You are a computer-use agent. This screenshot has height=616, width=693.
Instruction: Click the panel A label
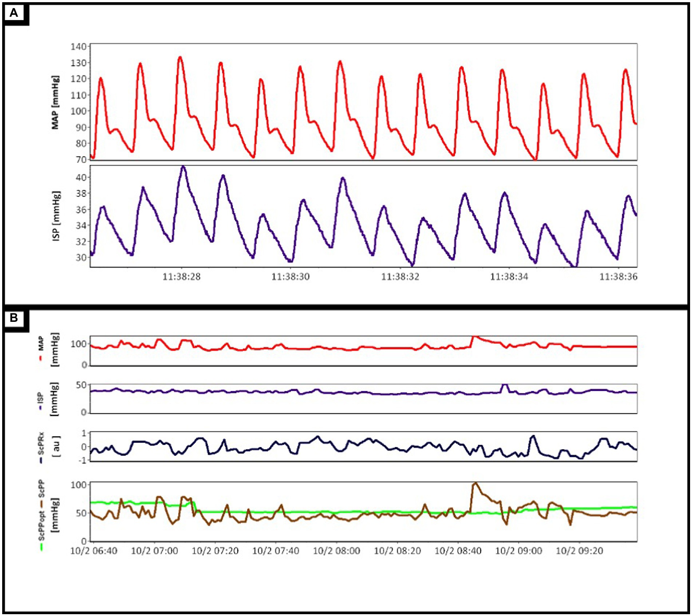coord(14,13)
